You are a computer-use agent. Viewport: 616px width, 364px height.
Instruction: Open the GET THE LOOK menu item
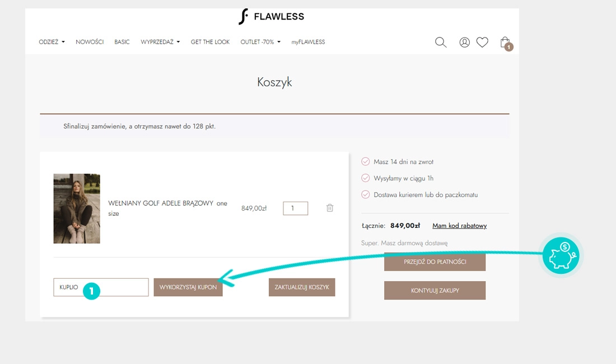[x=210, y=42]
